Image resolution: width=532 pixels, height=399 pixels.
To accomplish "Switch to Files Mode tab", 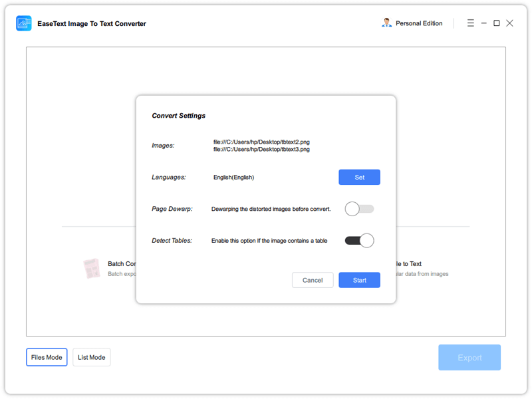I will (x=47, y=357).
